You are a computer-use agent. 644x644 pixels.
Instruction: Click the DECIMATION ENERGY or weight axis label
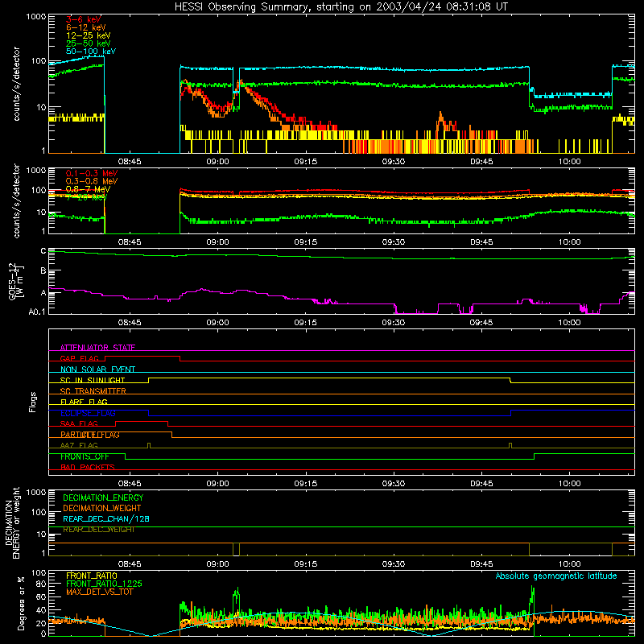12,522
